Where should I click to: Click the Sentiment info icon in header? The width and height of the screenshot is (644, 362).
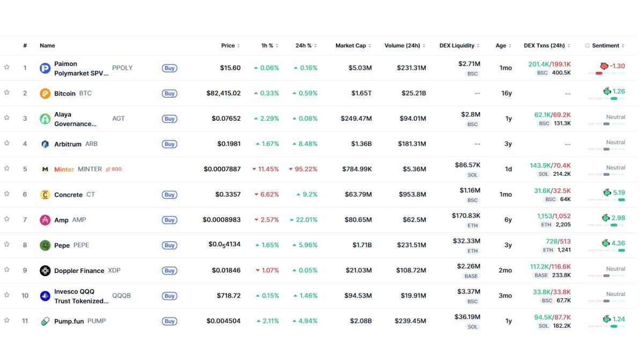point(587,46)
